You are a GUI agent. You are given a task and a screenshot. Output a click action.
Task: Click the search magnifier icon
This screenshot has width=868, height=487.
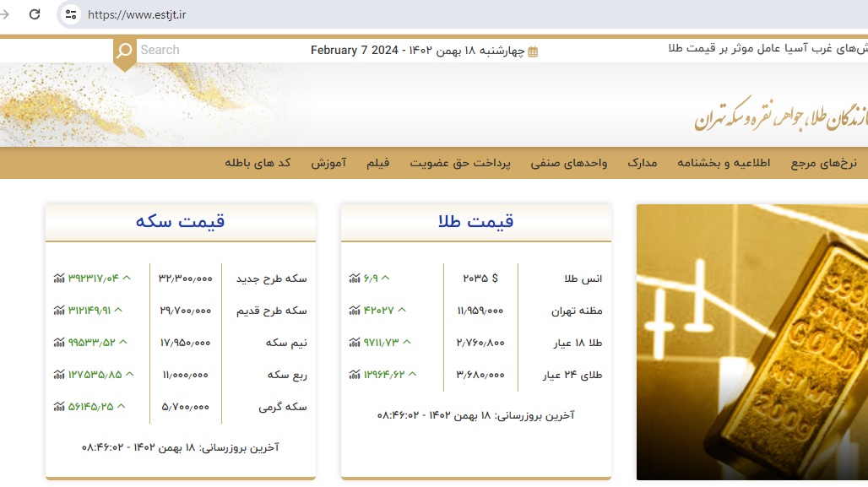click(x=124, y=51)
